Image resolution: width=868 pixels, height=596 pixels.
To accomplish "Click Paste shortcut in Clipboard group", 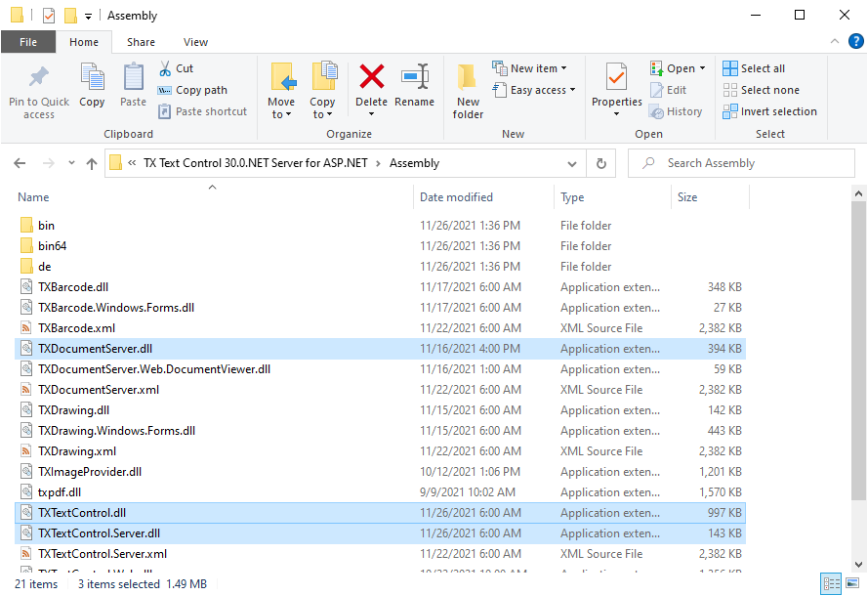I will pyautogui.click(x=203, y=111).
